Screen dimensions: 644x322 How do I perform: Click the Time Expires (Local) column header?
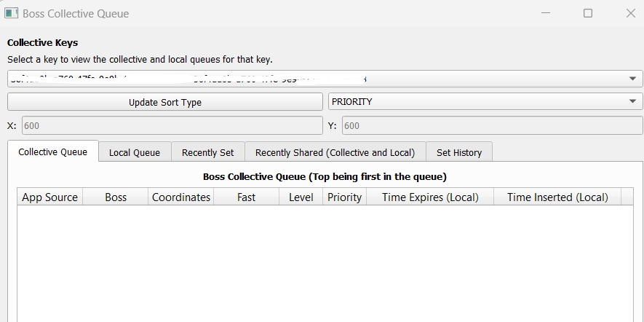point(429,197)
